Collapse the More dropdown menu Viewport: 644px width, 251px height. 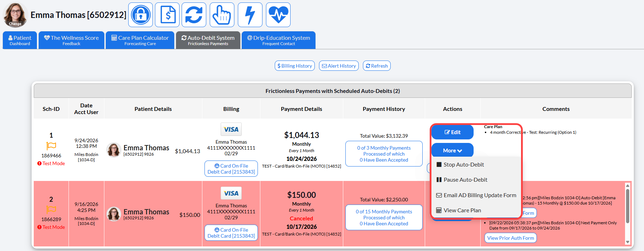coord(453,150)
